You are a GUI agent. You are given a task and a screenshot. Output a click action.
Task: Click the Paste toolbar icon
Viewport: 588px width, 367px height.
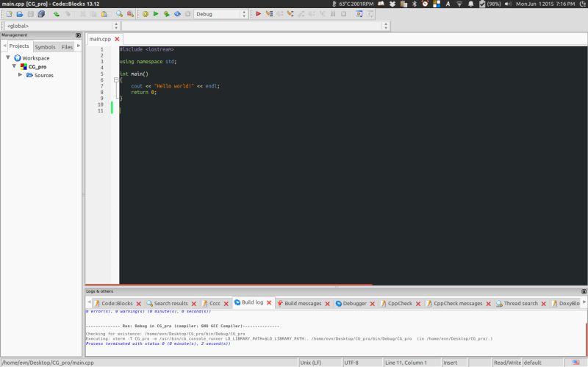coord(104,14)
